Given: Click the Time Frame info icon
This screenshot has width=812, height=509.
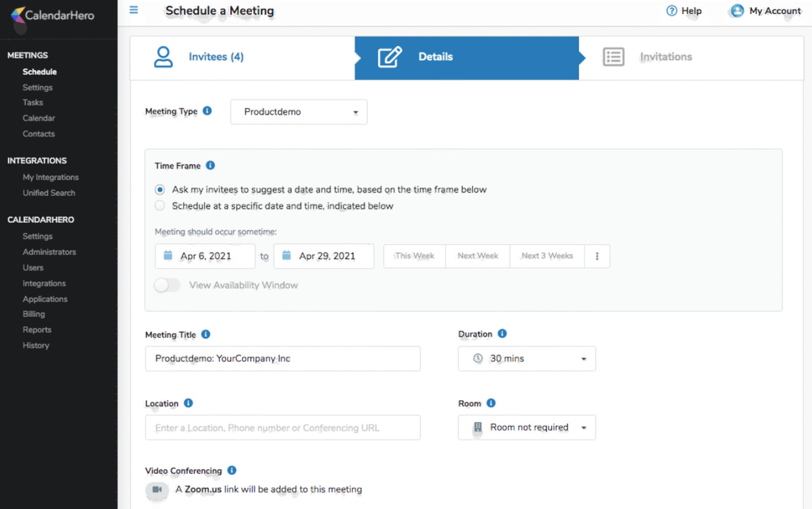Looking at the screenshot, I should tap(210, 165).
